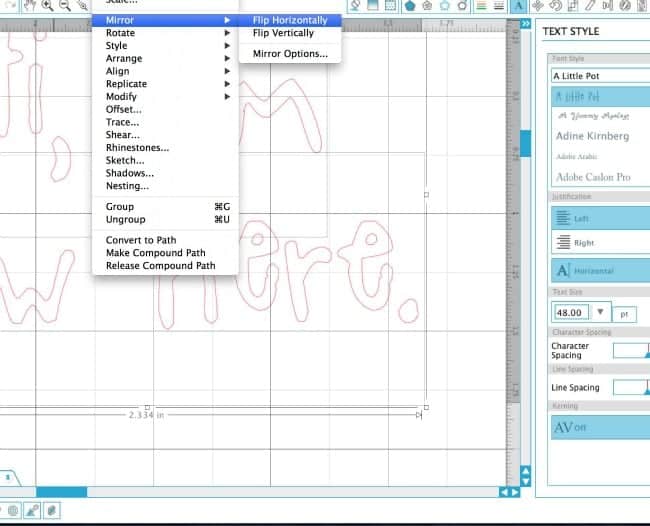Screen dimensions: 650x526
Task: Click the Zoom In magnifier
Action: tap(48, 5)
